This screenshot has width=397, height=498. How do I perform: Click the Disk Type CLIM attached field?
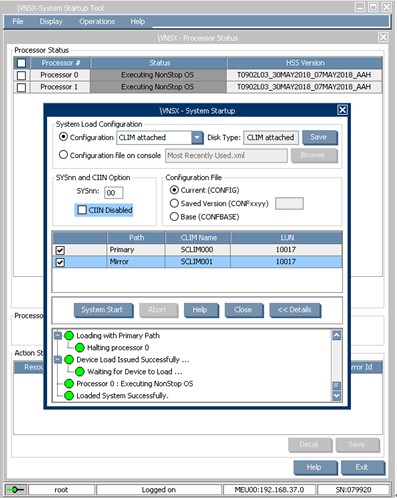click(x=271, y=137)
